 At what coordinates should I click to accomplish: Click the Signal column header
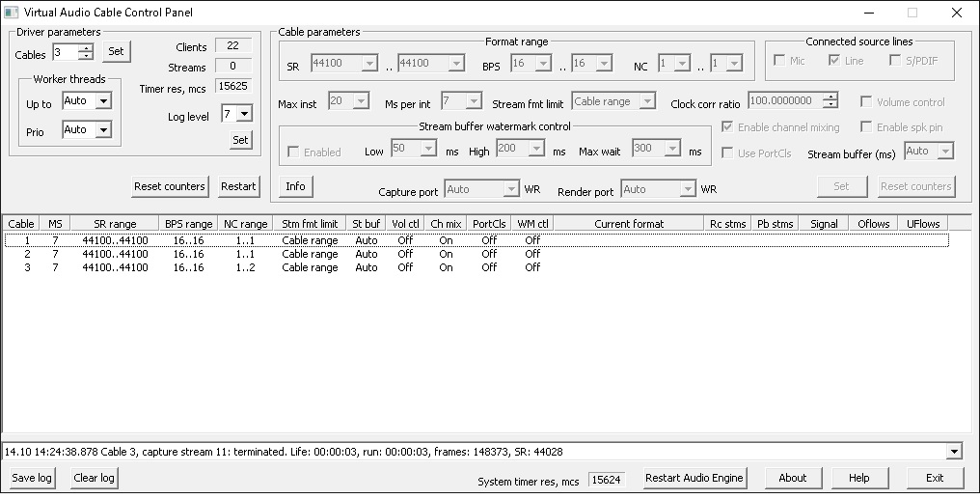coord(824,224)
